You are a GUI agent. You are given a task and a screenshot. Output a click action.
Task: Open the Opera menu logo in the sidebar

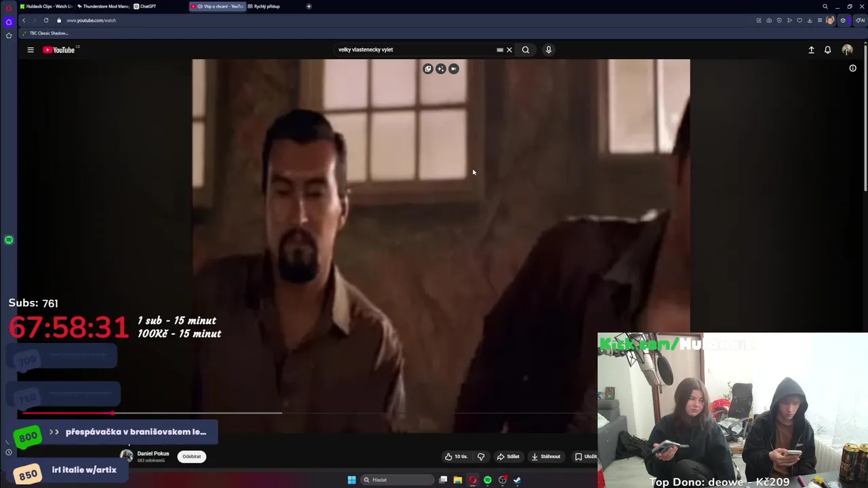9,8
